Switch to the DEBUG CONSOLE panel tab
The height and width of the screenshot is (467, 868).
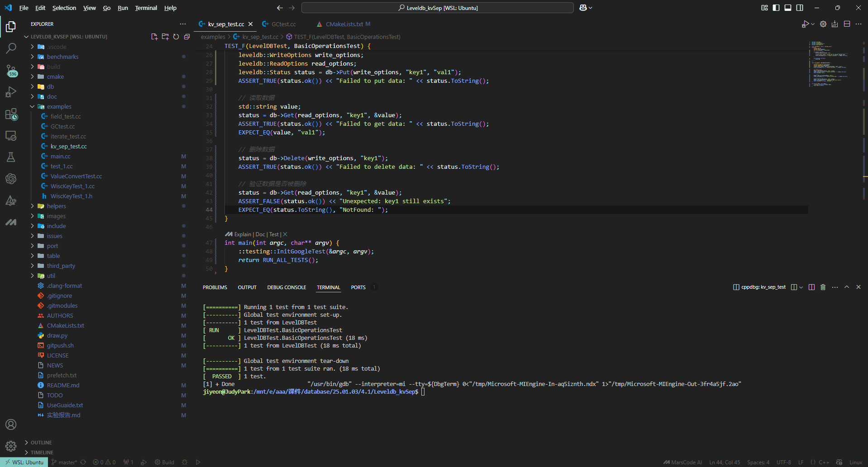[286, 287]
